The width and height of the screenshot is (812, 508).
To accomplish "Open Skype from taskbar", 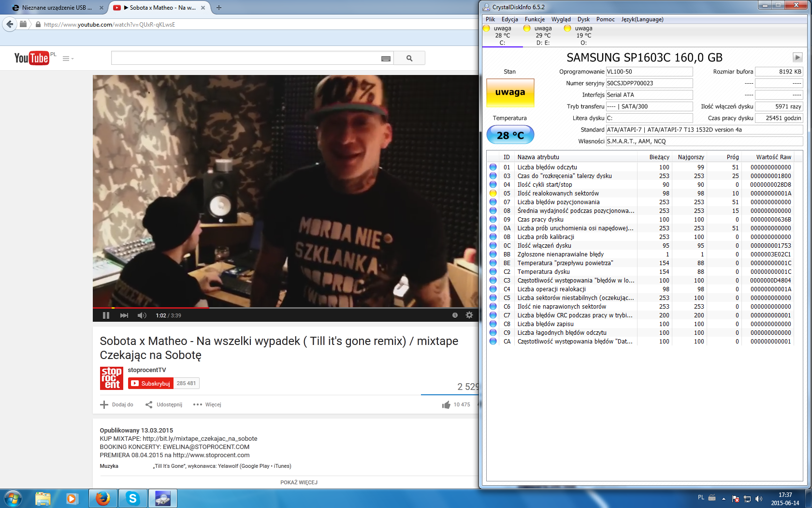I will [x=132, y=498].
